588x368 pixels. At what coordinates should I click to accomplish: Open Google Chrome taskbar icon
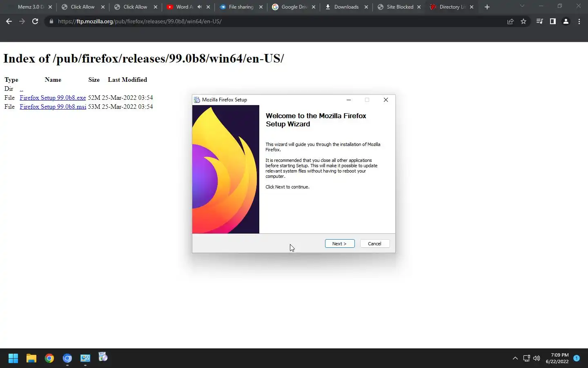(49, 358)
